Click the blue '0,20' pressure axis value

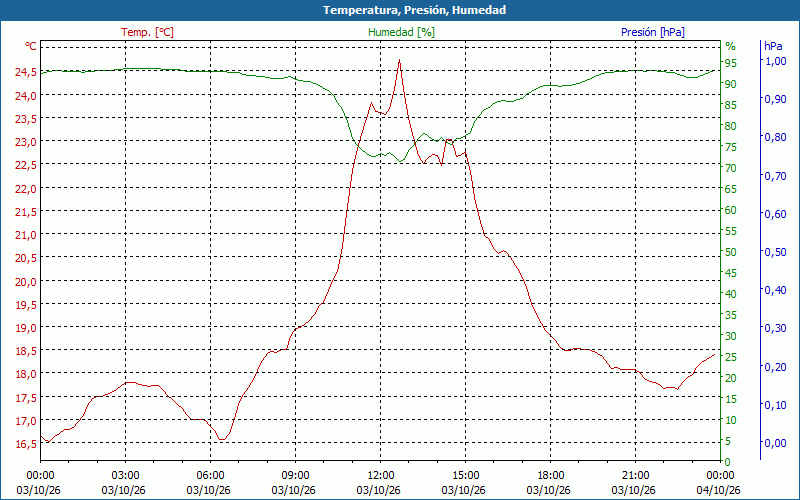coord(776,366)
